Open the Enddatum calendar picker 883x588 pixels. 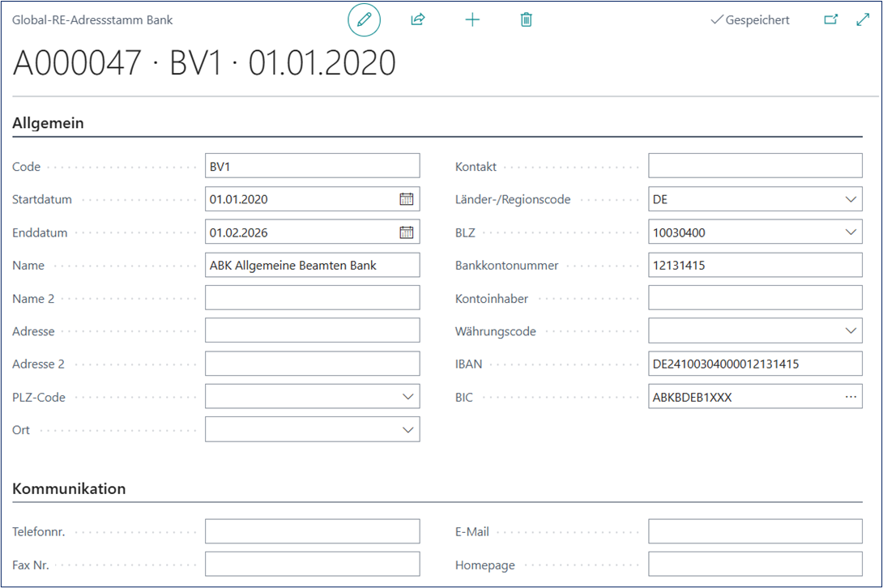tap(407, 232)
